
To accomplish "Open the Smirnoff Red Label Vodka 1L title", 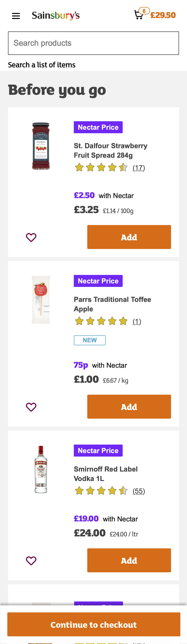I will click(106, 474).
